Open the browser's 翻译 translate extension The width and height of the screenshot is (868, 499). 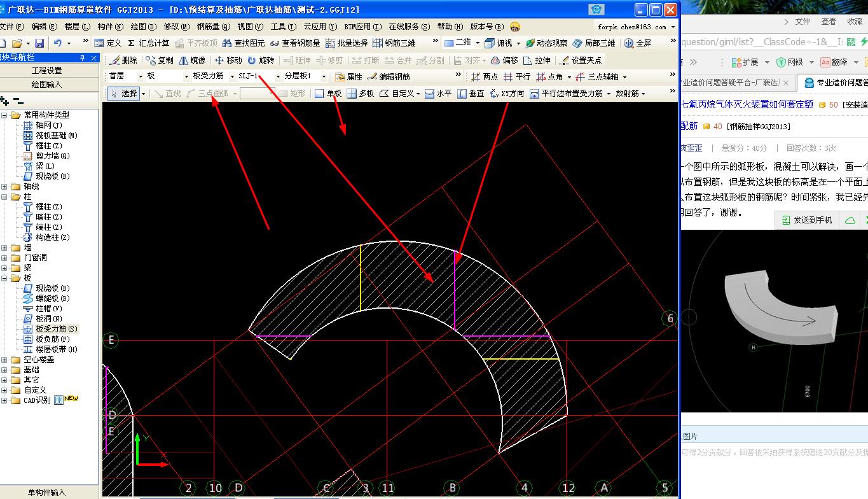coord(834,62)
